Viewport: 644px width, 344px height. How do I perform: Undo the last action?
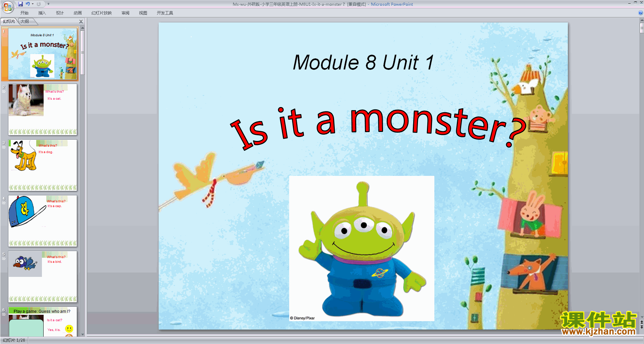[x=28, y=4]
